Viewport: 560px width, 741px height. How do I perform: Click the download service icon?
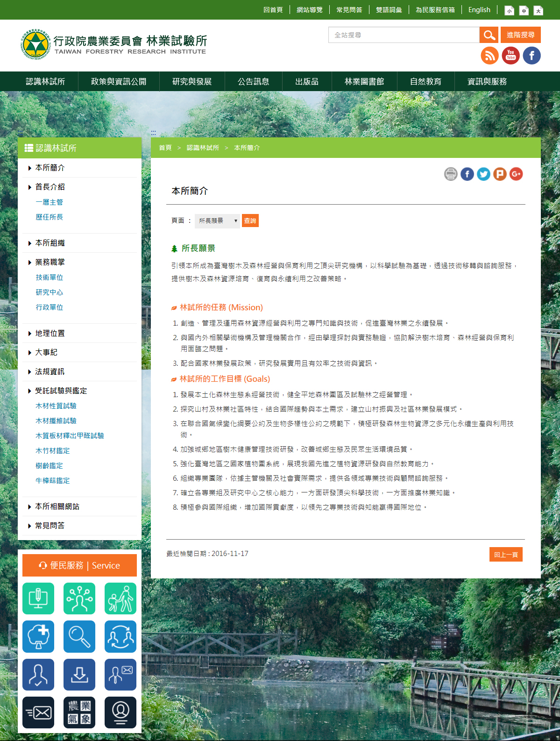tap(79, 675)
